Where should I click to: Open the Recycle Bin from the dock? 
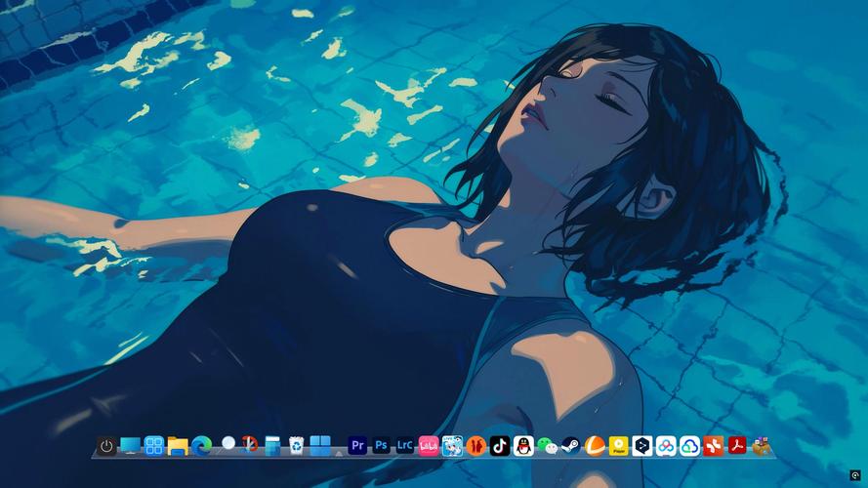click(x=296, y=445)
